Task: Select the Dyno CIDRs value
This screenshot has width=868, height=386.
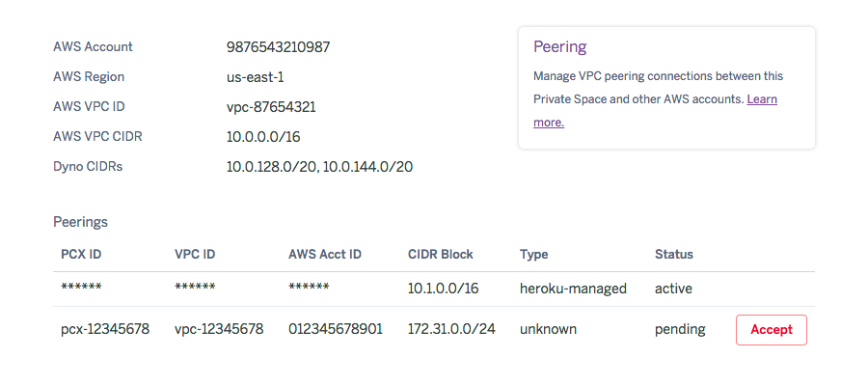Action: pyautogui.click(x=319, y=167)
